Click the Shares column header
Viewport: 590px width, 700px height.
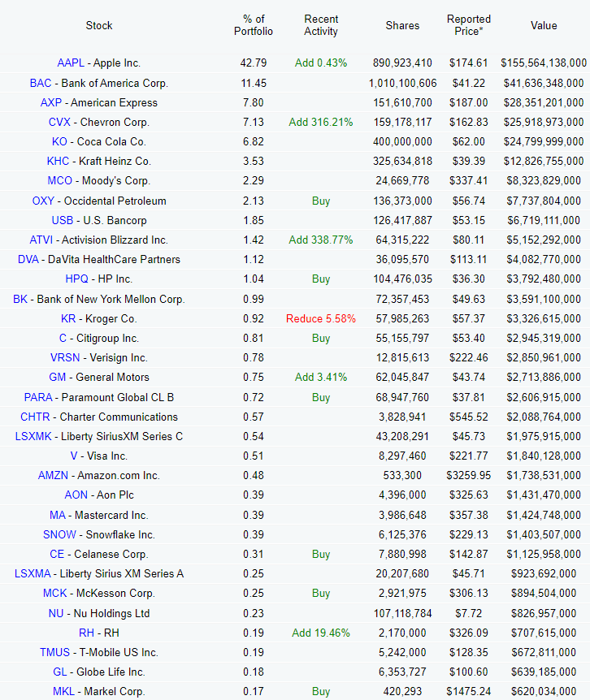[x=402, y=25]
